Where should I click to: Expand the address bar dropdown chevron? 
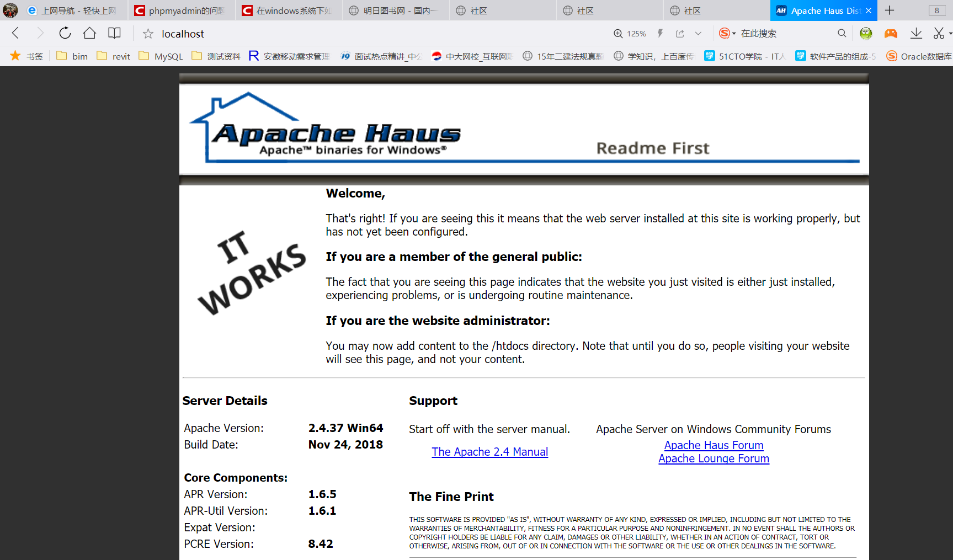pyautogui.click(x=698, y=34)
